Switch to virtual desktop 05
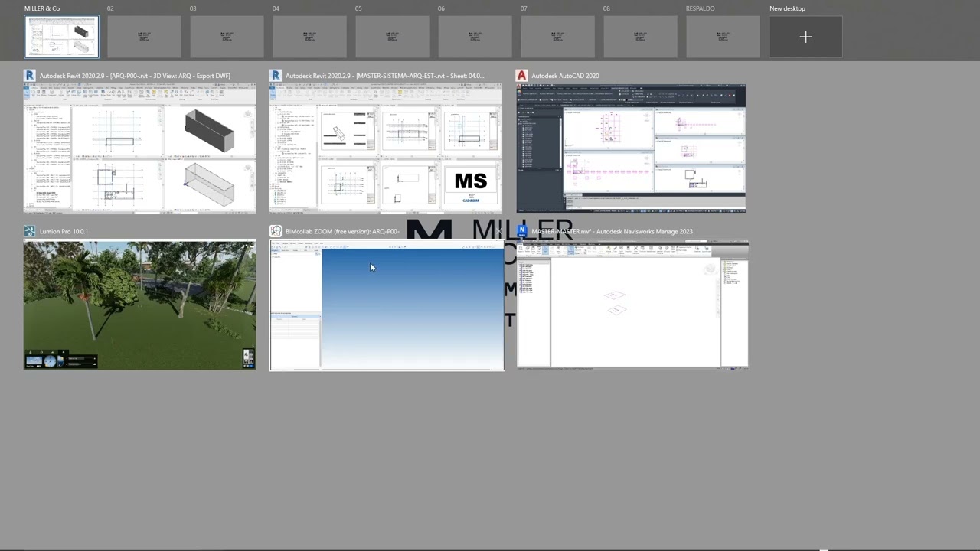Viewport: 980px width, 551px height. (x=392, y=37)
